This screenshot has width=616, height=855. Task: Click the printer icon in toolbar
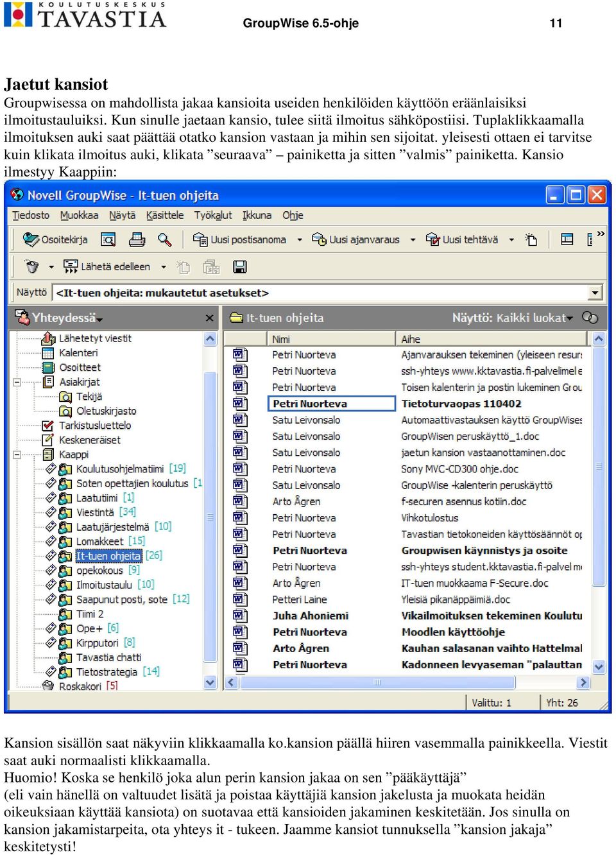137,239
